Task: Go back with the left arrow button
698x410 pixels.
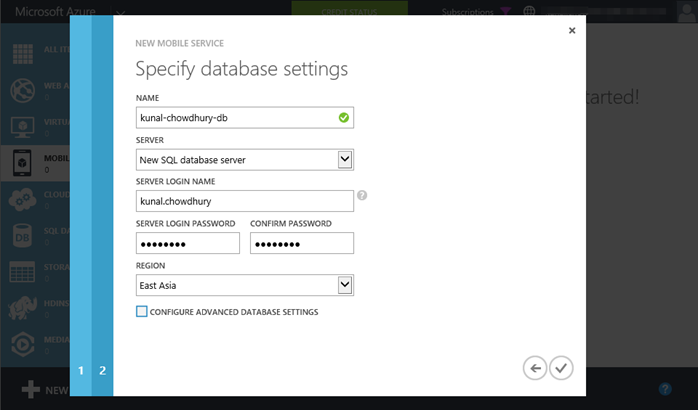Action: (x=535, y=368)
